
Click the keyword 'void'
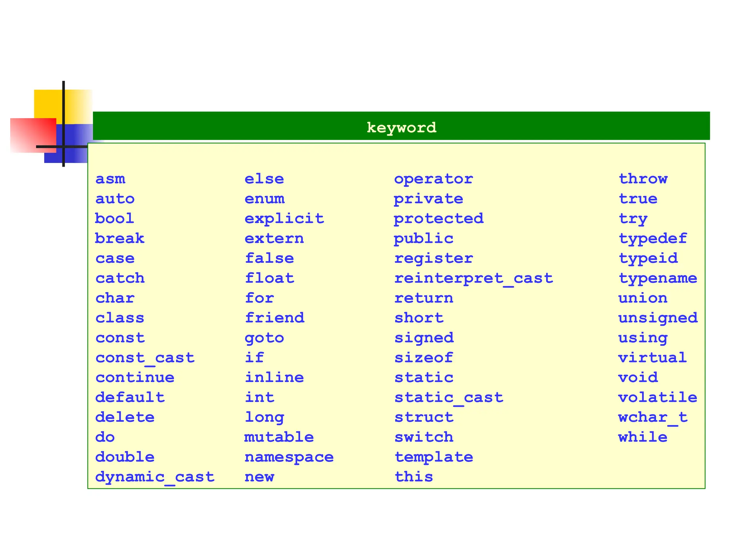[x=638, y=377]
